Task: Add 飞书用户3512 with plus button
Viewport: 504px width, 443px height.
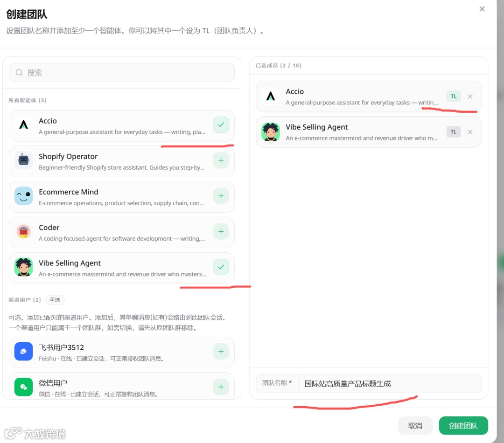Action: coord(221,352)
